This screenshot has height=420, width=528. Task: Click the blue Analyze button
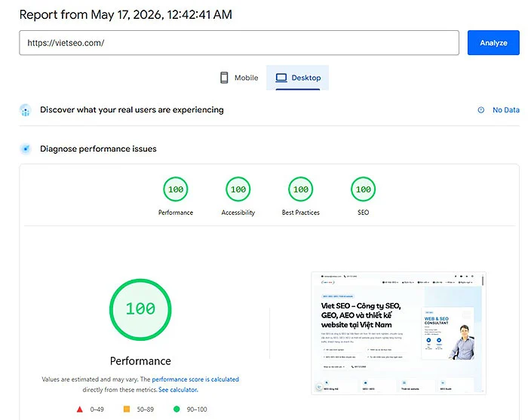point(493,43)
